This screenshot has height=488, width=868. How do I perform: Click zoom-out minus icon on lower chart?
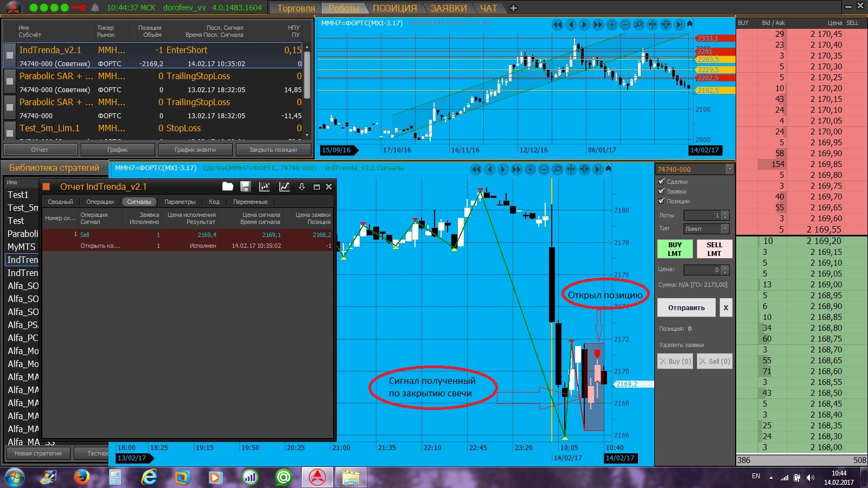click(544, 169)
